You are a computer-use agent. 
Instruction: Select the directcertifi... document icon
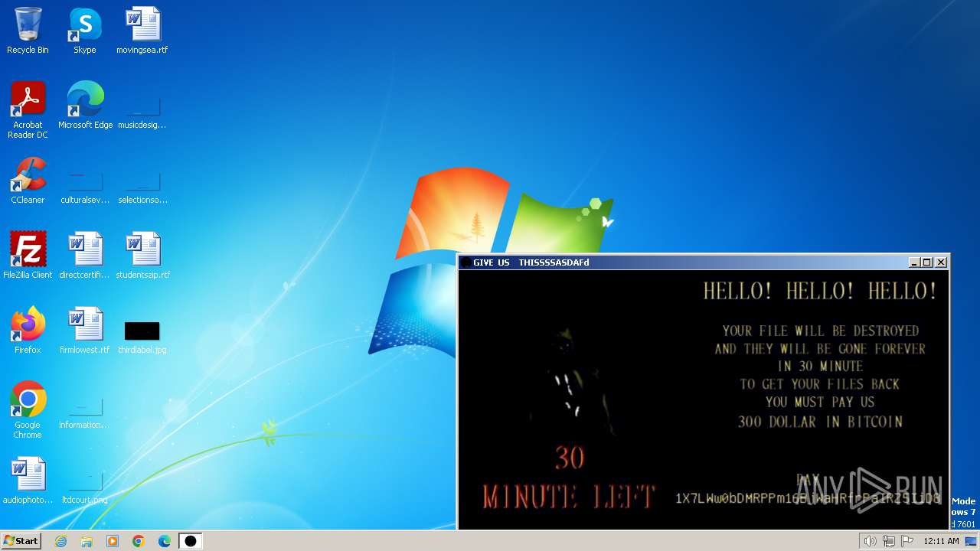click(85, 256)
